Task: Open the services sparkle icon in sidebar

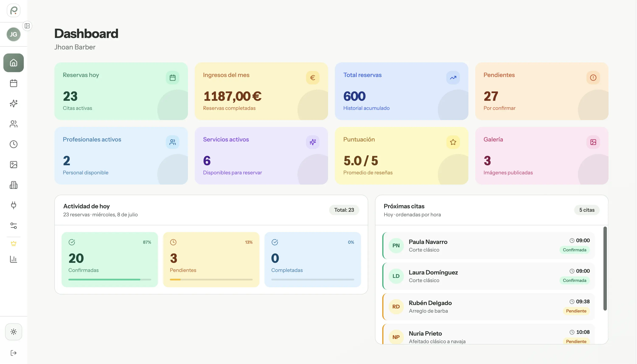Action: pos(14,104)
